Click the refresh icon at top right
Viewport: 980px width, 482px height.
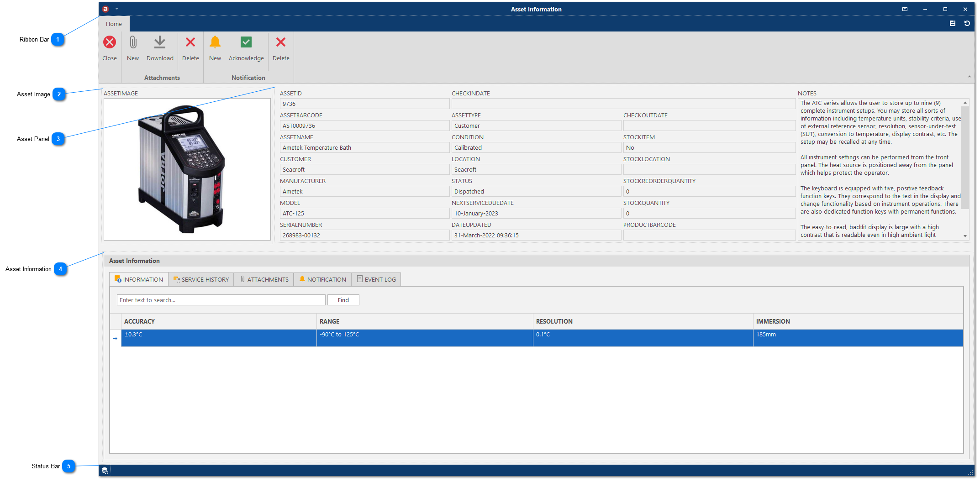pyautogui.click(x=967, y=23)
